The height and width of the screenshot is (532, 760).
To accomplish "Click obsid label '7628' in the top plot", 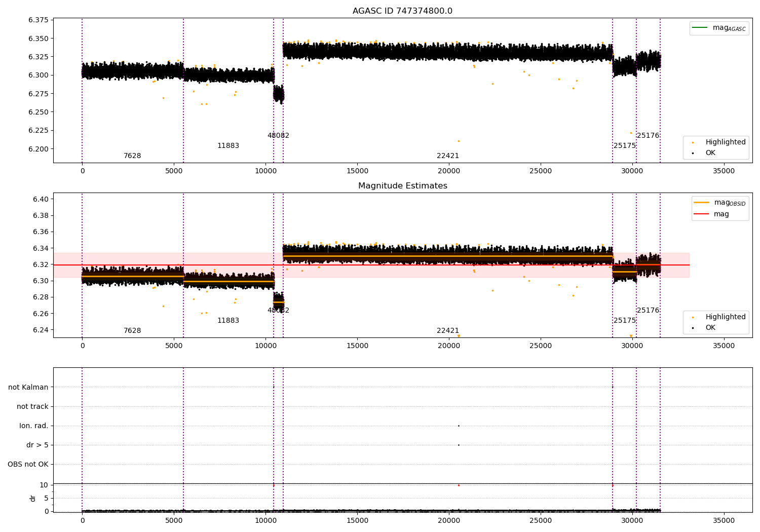I will (132, 156).
